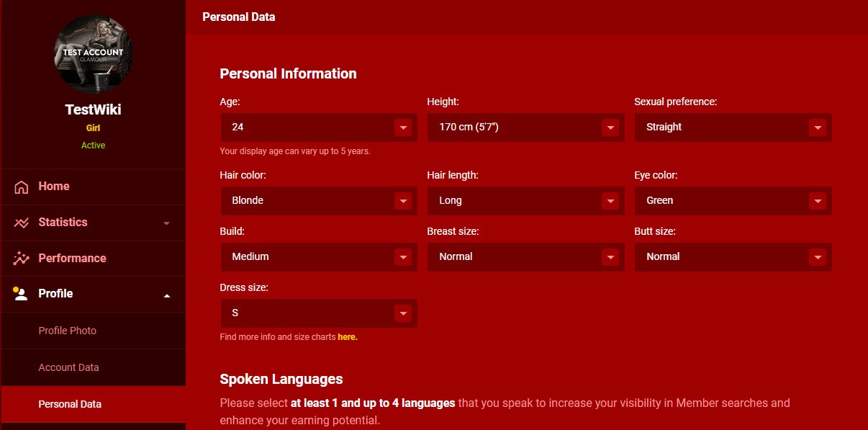Click the size charts 'here.' link
868x430 pixels.
pos(348,337)
